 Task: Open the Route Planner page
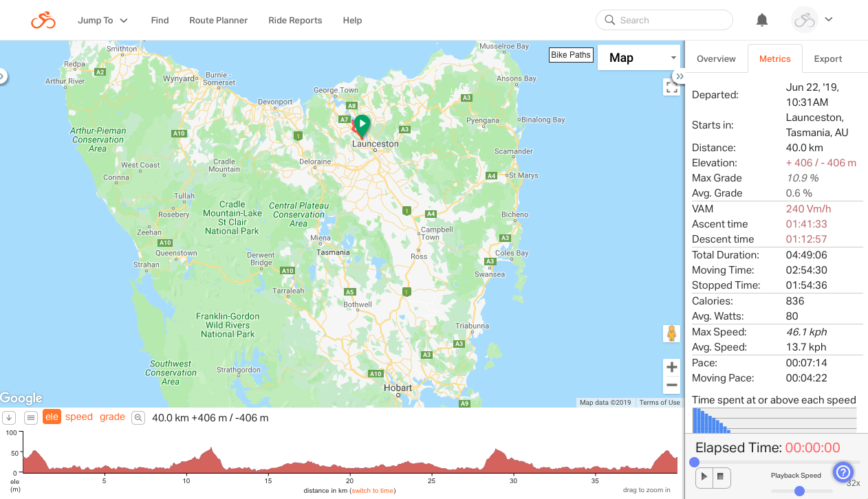click(x=218, y=21)
